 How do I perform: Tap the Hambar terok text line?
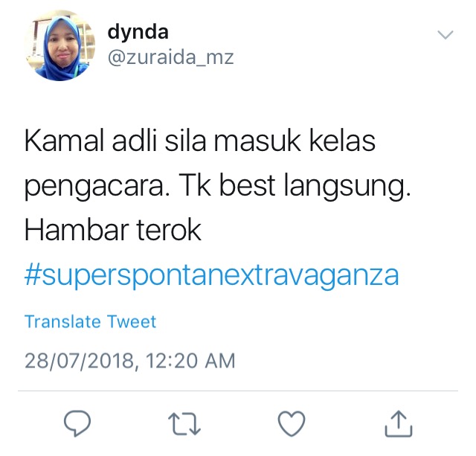[112, 230]
